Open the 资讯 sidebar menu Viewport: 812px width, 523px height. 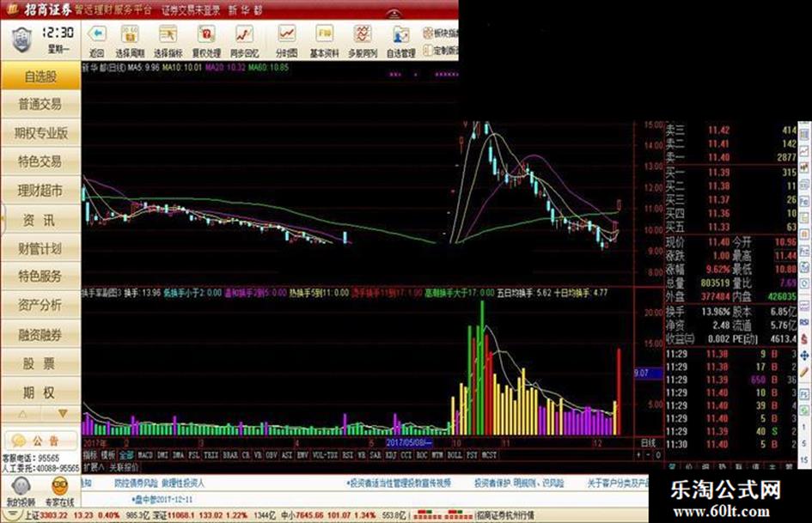[x=40, y=220]
